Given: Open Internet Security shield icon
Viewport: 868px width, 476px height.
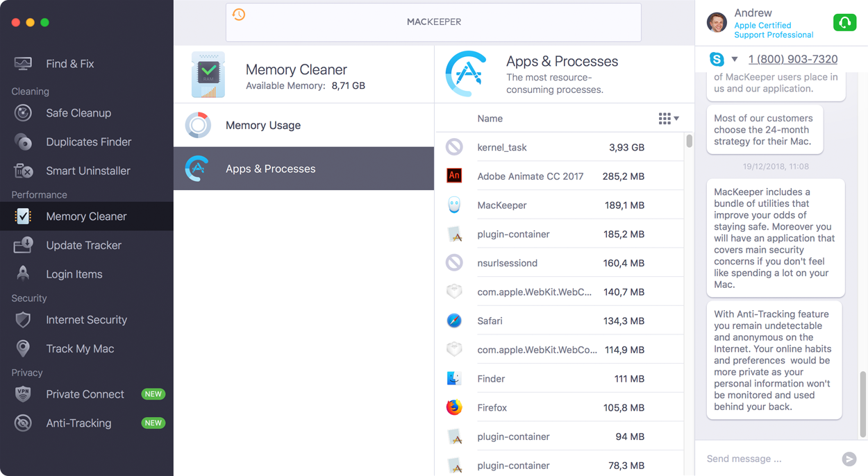Looking at the screenshot, I should (23, 320).
